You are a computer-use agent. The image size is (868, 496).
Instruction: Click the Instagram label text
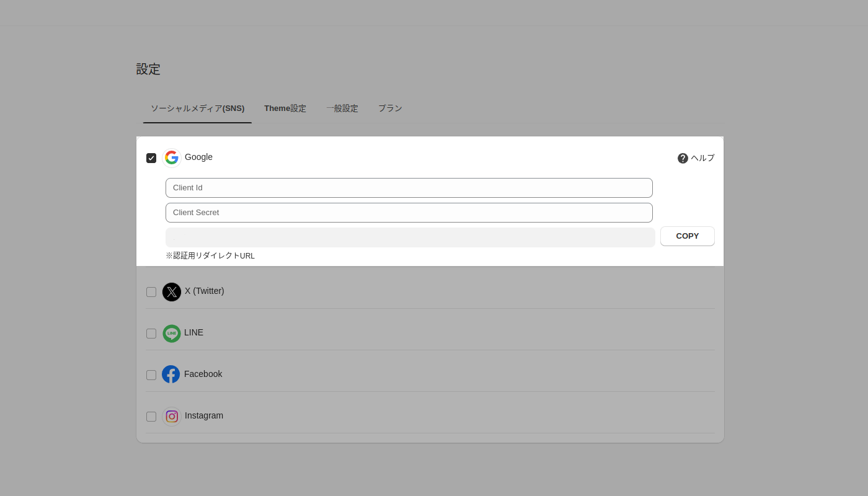pyautogui.click(x=204, y=415)
